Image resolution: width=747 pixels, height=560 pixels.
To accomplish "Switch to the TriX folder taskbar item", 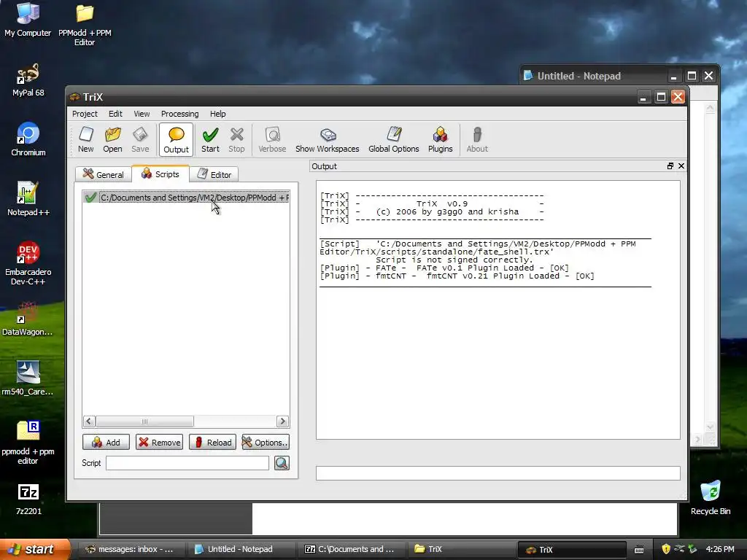I will (x=460, y=549).
